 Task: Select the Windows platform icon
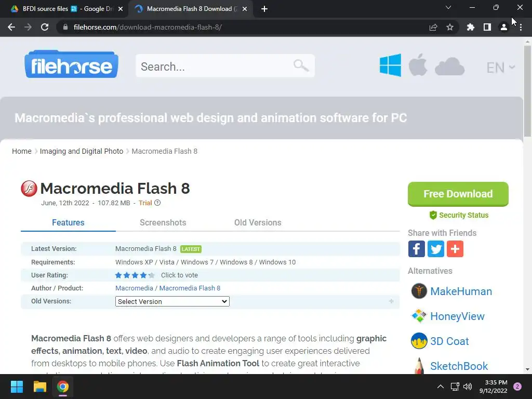click(390, 65)
